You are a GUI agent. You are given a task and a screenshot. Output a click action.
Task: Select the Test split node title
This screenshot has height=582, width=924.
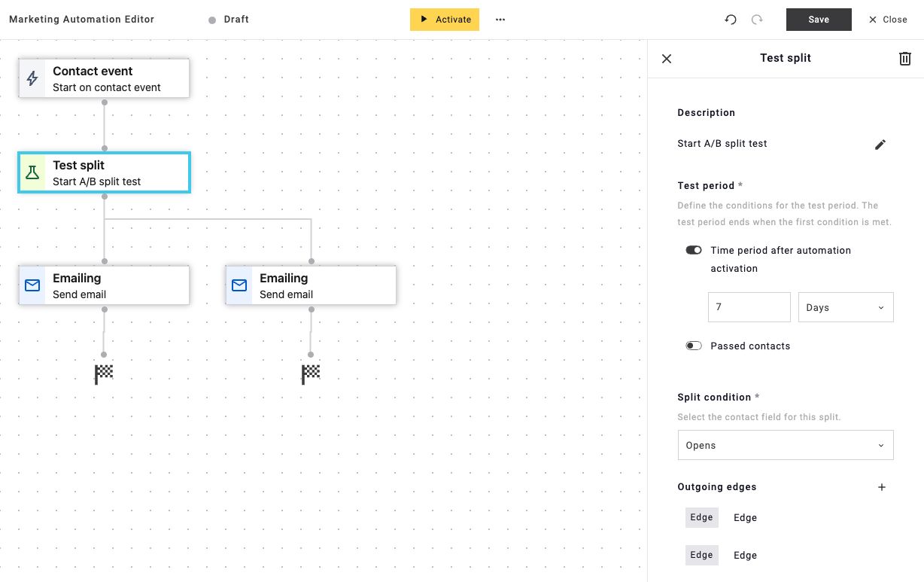pyautogui.click(x=78, y=165)
